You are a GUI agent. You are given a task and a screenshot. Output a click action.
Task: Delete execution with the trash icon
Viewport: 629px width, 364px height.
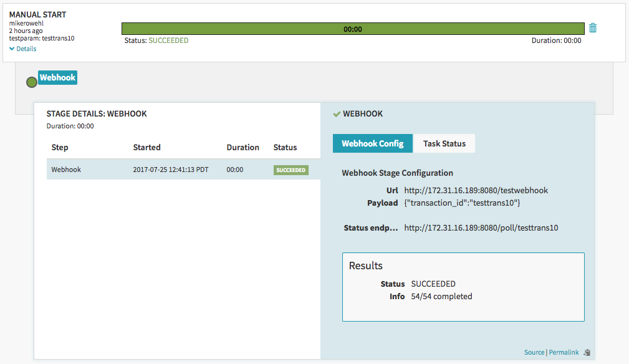593,28
